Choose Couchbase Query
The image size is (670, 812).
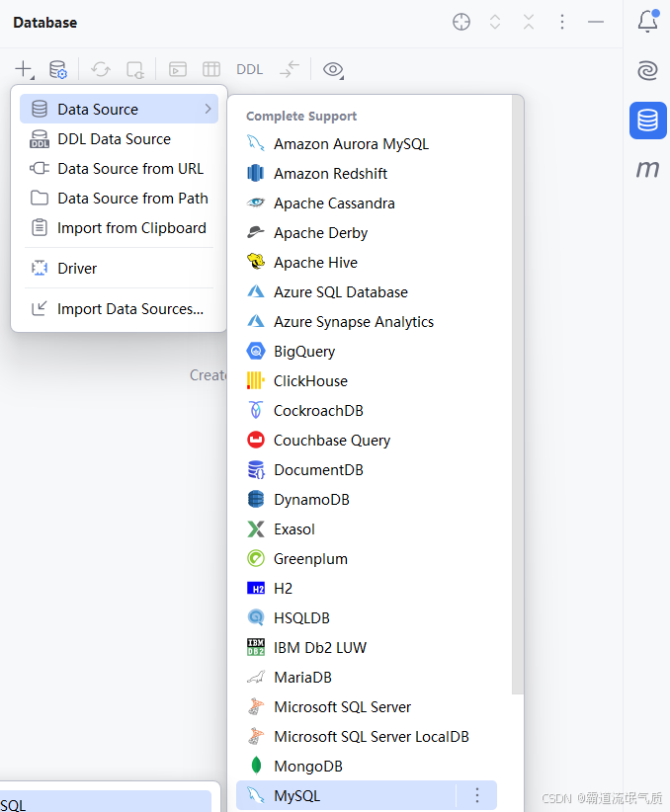point(367,441)
